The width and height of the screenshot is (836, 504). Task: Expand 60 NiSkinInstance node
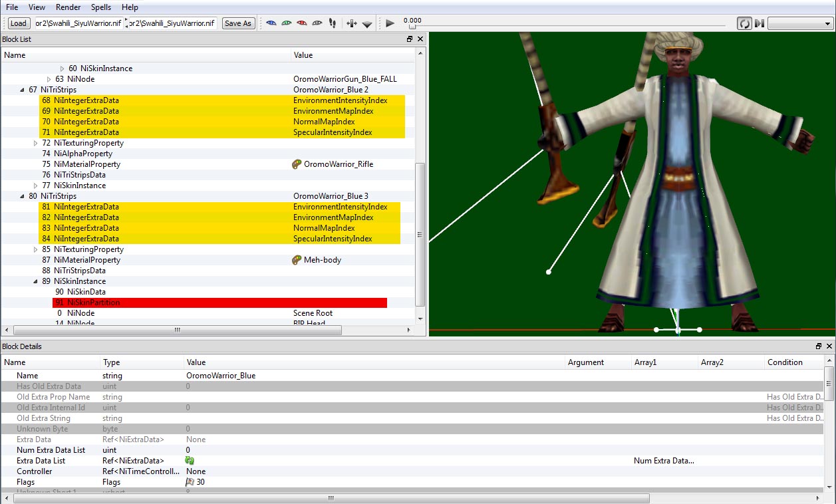click(x=63, y=68)
